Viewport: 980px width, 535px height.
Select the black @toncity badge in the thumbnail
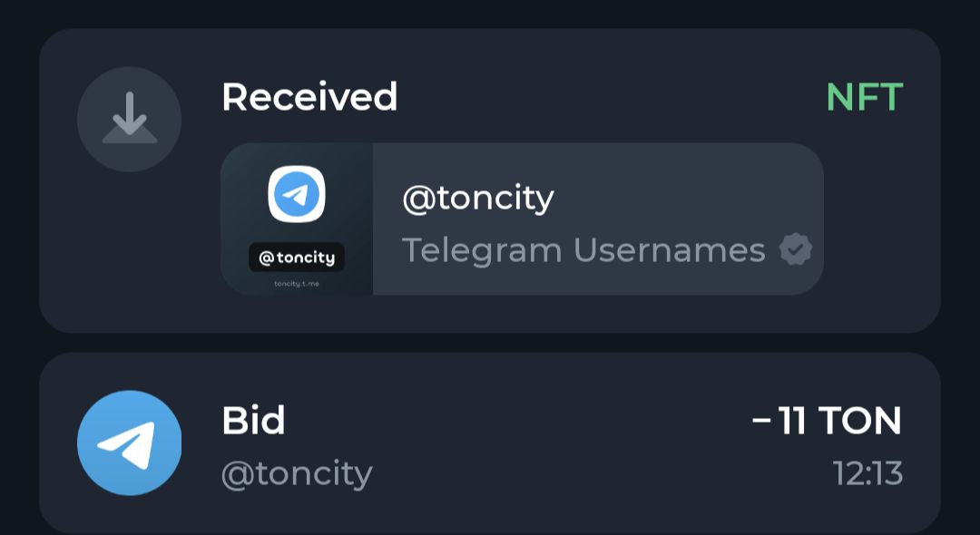pyautogui.click(x=297, y=258)
